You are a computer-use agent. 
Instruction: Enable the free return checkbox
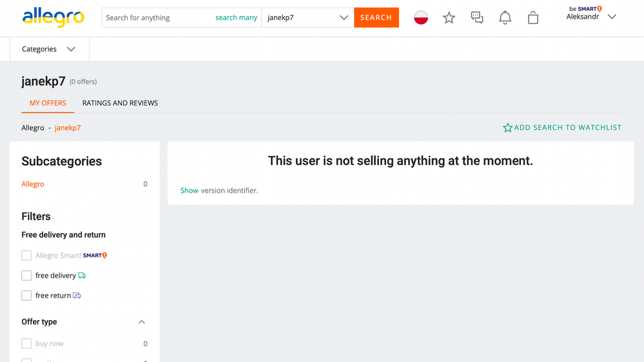[26, 296]
